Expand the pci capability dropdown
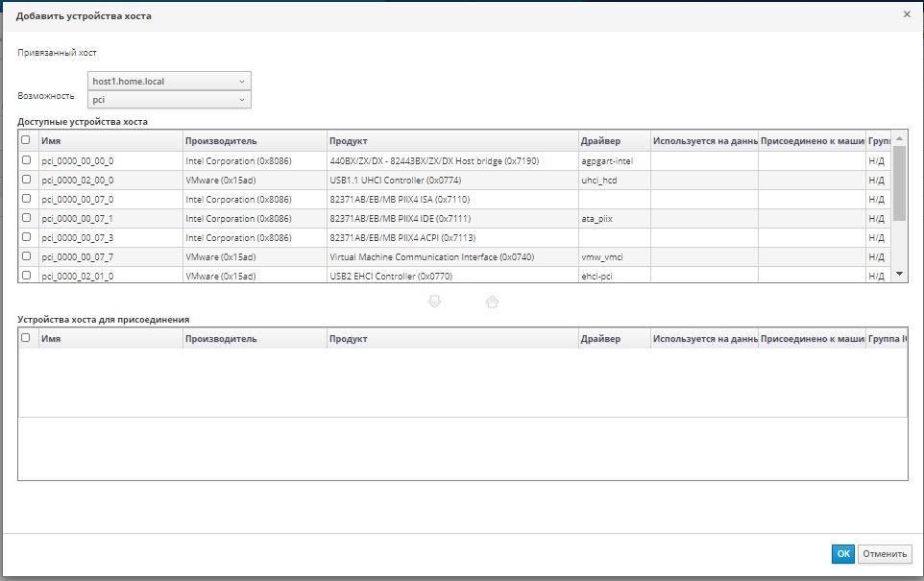Screen dimensions: 924x581 pyautogui.click(x=169, y=100)
